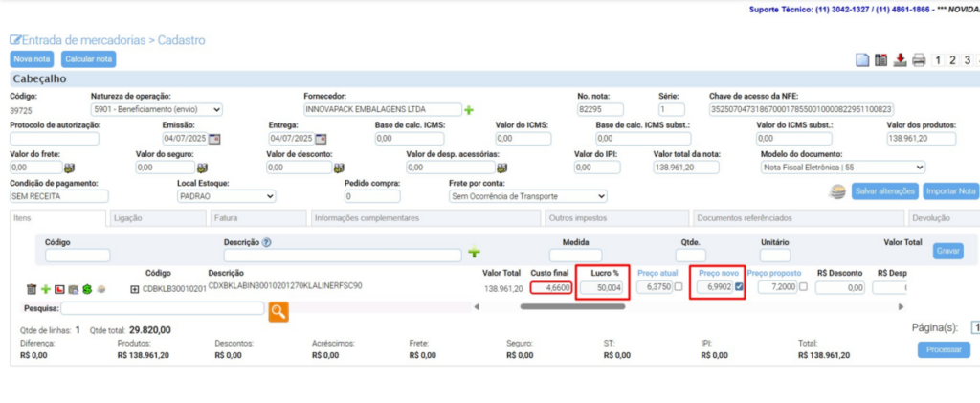Click the Lucro % field
Screen dimensions: 980x403
(601, 288)
